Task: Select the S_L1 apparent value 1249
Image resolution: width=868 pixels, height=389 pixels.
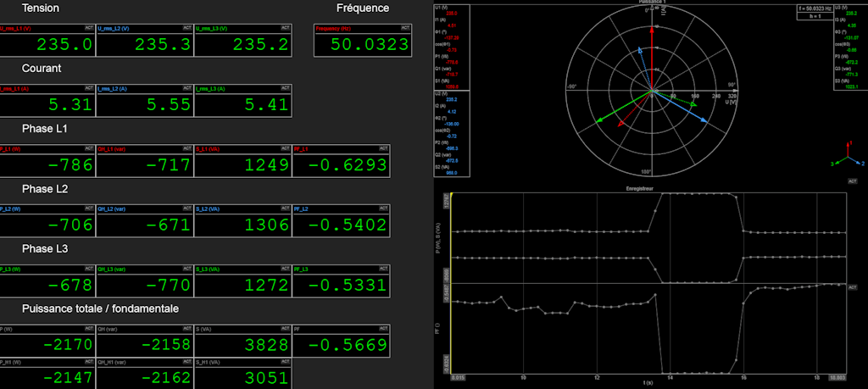Action: [266, 165]
